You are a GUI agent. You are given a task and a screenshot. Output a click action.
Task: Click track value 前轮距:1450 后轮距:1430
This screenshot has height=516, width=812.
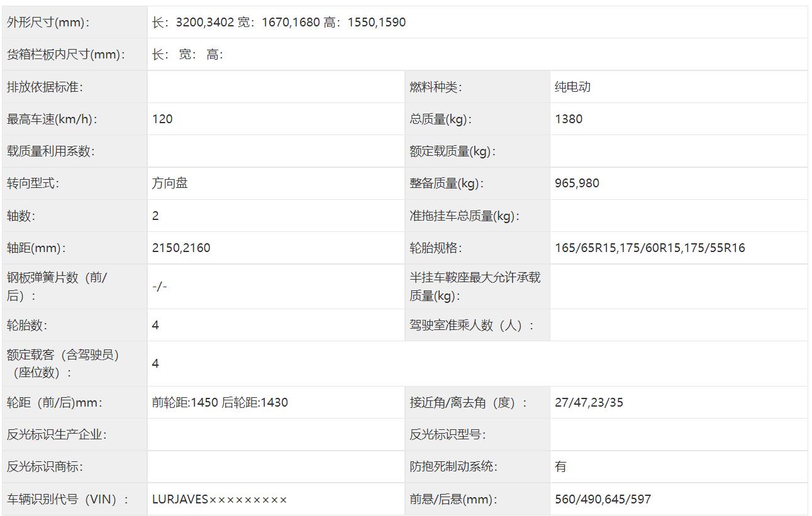(220, 403)
